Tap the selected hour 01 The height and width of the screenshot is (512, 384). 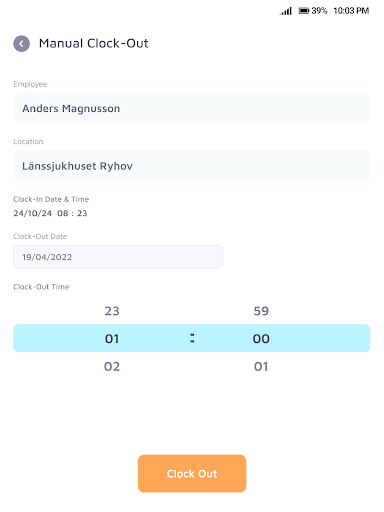[x=112, y=339]
